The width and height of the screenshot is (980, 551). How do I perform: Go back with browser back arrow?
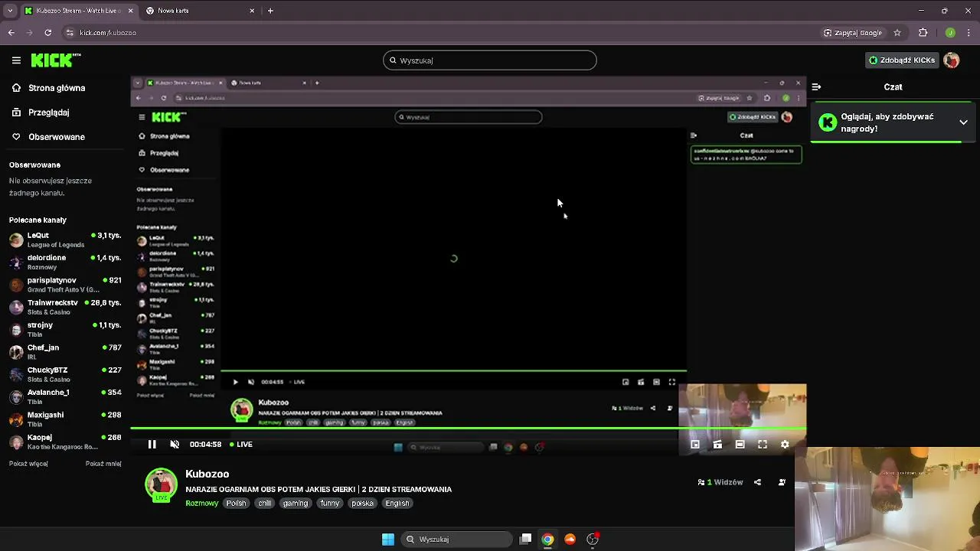[x=11, y=33]
